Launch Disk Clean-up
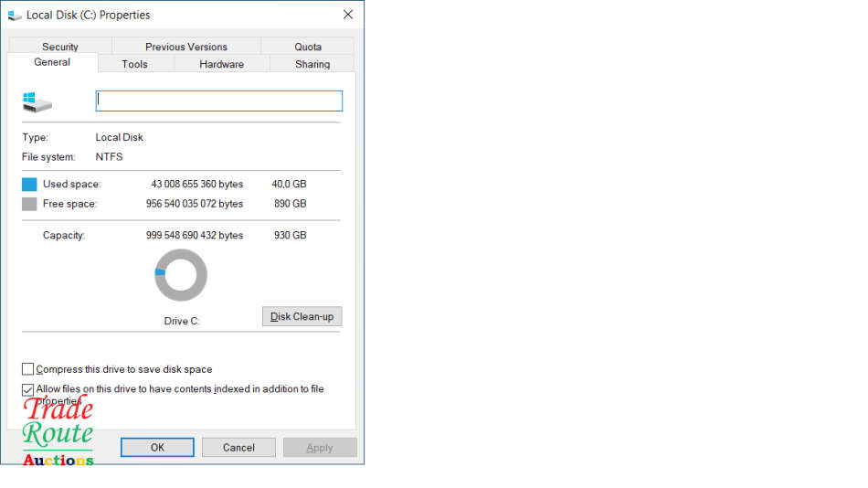This screenshot has width=868, height=488. [302, 316]
